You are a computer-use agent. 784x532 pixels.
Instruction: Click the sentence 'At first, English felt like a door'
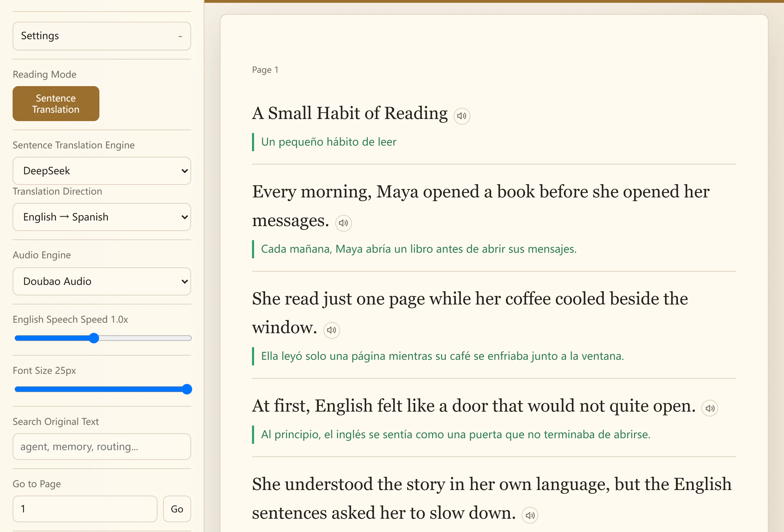coord(474,406)
